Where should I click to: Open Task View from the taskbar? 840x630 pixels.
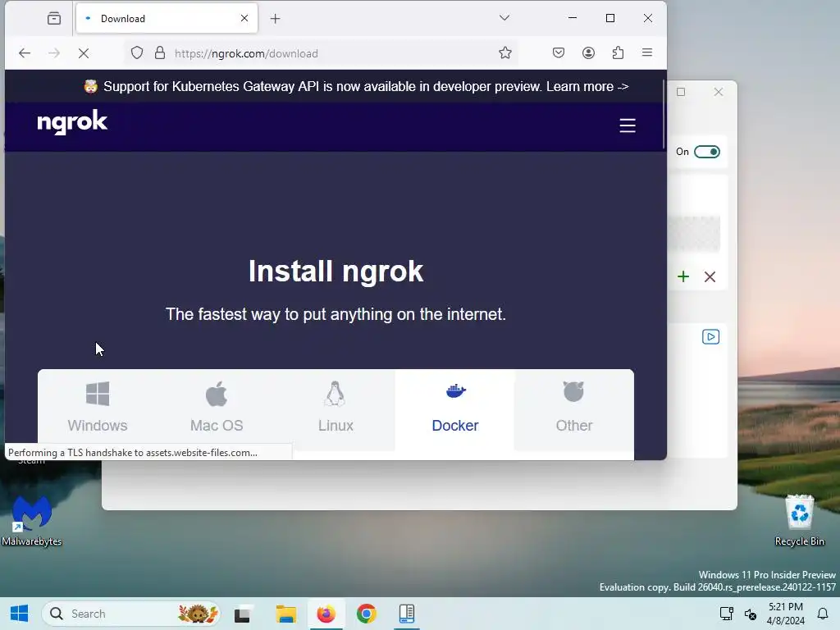(242, 614)
